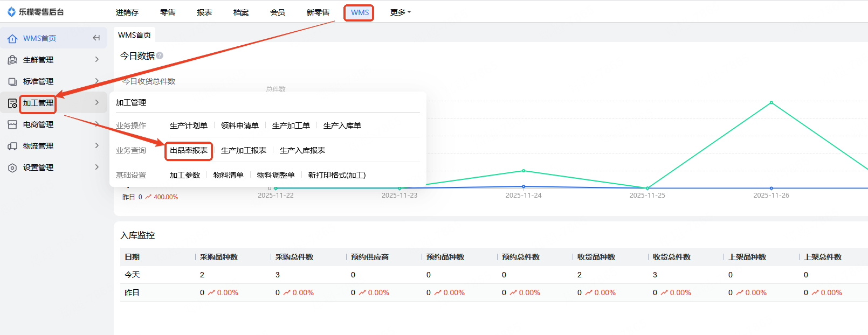The width and height of the screenshot is (868, 335).
Task: Click the chart point at 2025-11-26 peak
Action: pos(771,102)
